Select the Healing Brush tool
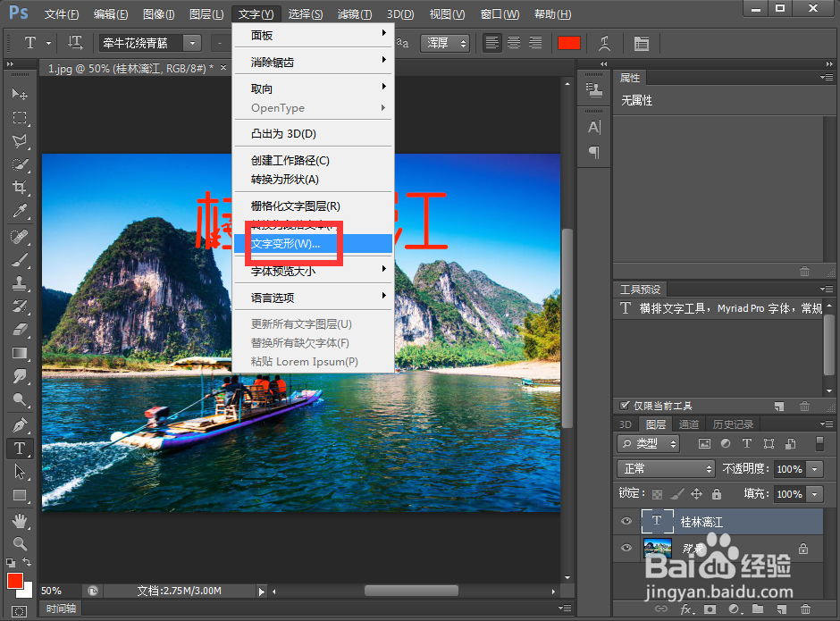Viewport: 840px width, 621px height. [21, 238]
